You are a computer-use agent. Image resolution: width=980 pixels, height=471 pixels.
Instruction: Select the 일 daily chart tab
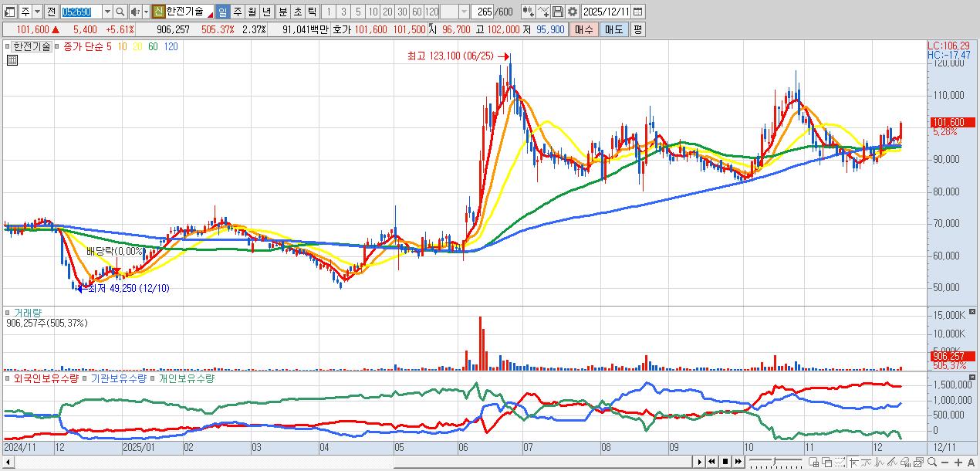[222, 12]
